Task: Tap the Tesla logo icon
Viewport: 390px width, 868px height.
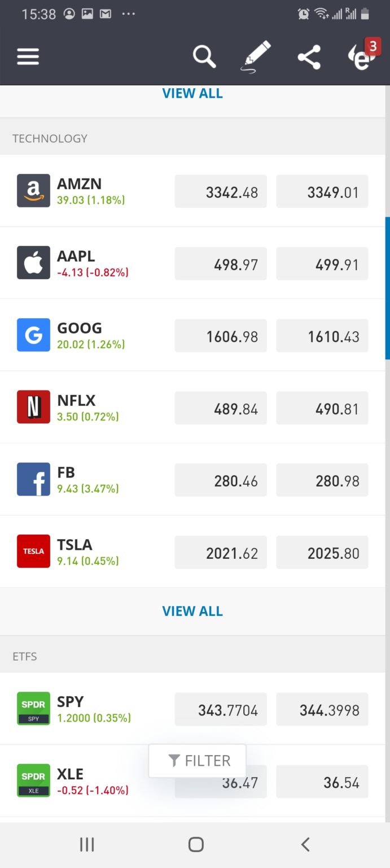Action: click(33, 551)
